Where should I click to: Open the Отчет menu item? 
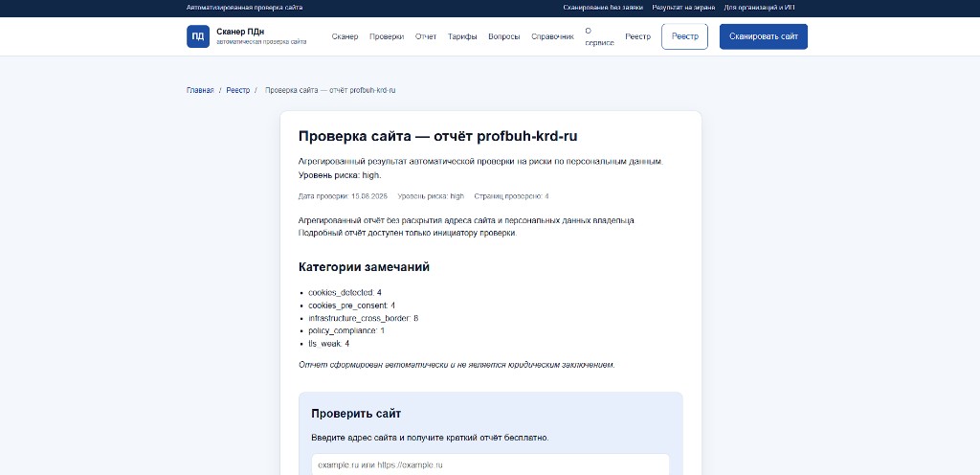(426, 37)
